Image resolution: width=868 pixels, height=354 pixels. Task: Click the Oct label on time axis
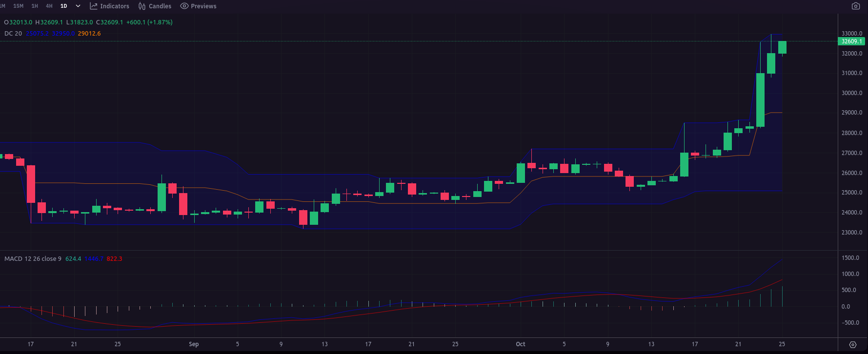(x=521, y=344)
